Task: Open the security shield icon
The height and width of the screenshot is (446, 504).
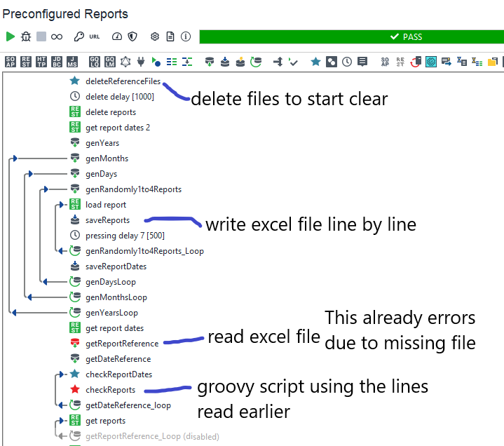Action: 132,36
